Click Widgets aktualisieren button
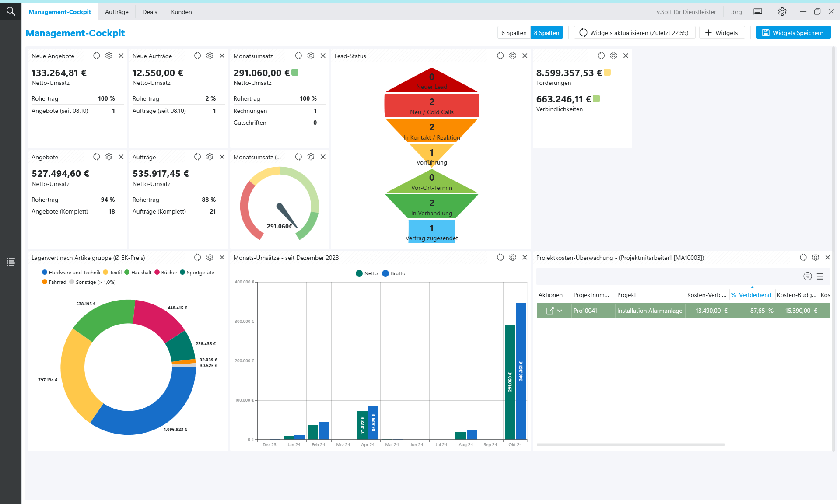 [634, 33]
